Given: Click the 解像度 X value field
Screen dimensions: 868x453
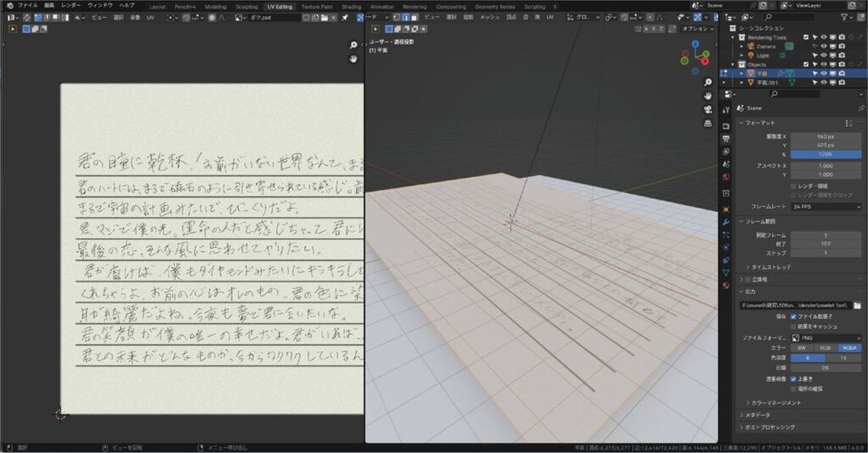Looking at the screenshot, I should tap(826, 137).
